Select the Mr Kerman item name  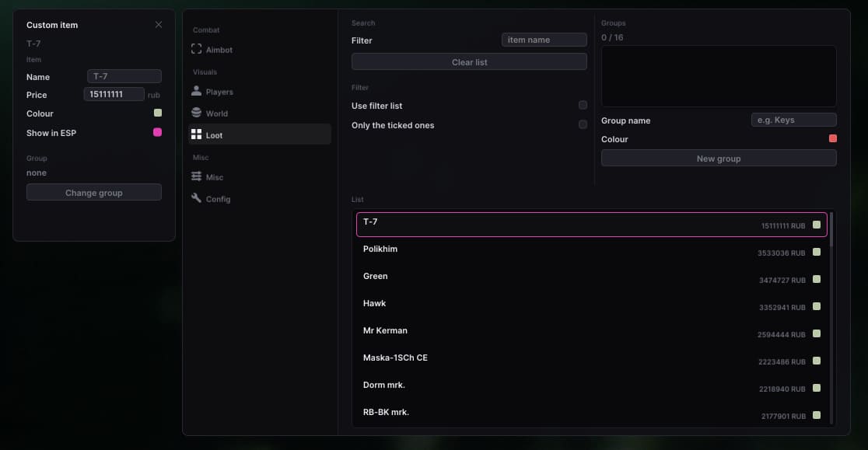[385, 330]
